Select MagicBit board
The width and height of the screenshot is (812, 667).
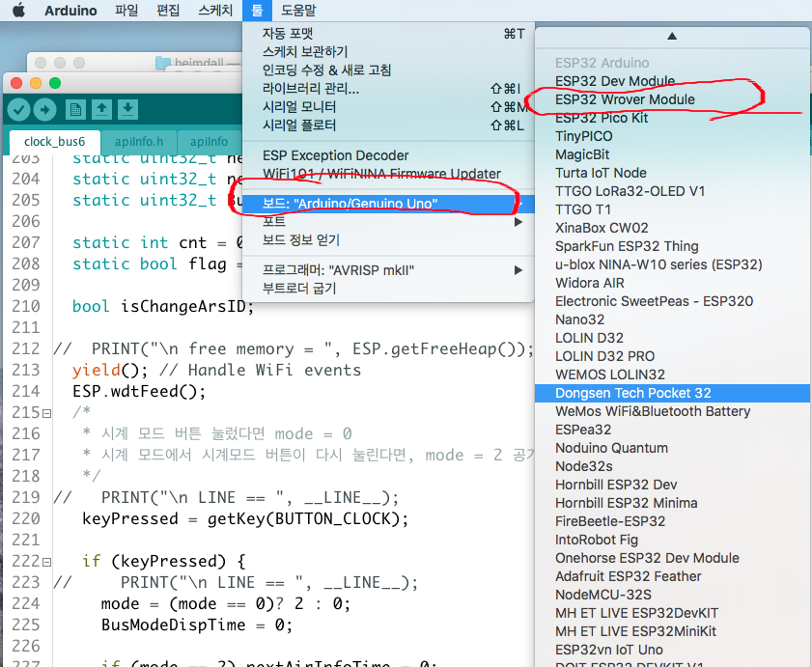[672, 154]
